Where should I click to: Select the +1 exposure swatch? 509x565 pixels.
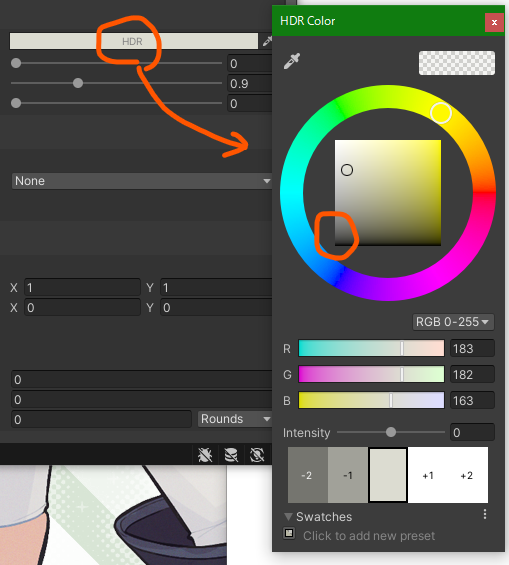[428, 475]
